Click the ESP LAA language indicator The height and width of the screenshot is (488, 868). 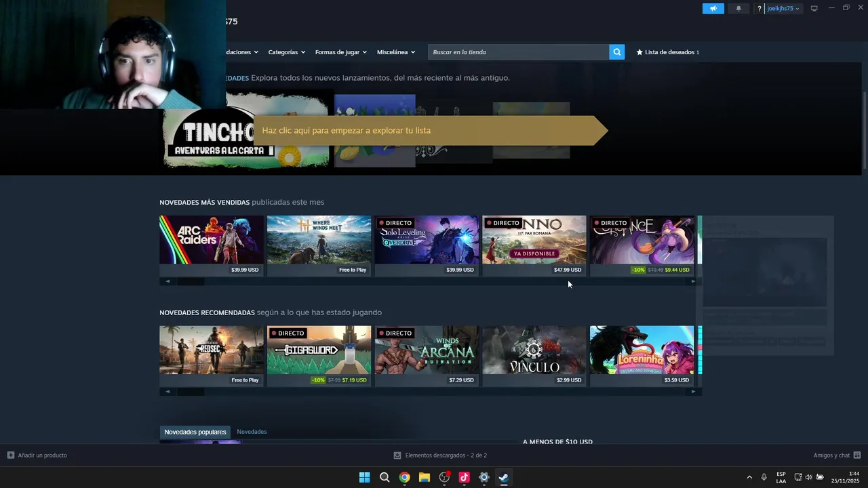781,477
